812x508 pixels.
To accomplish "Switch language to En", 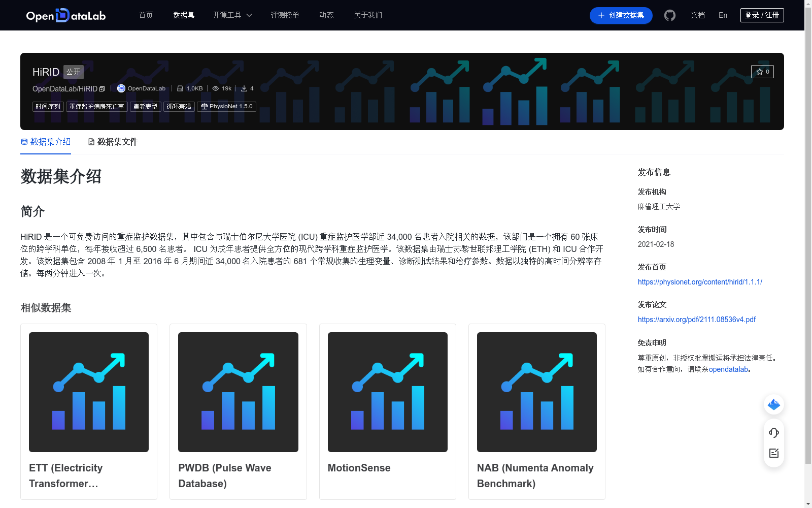I will (723, 15).
